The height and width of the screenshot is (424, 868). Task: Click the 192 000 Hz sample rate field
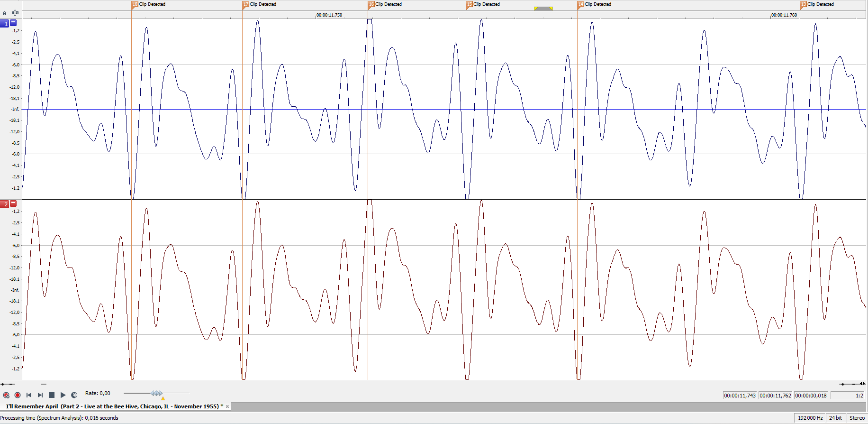tap(810, 418)
